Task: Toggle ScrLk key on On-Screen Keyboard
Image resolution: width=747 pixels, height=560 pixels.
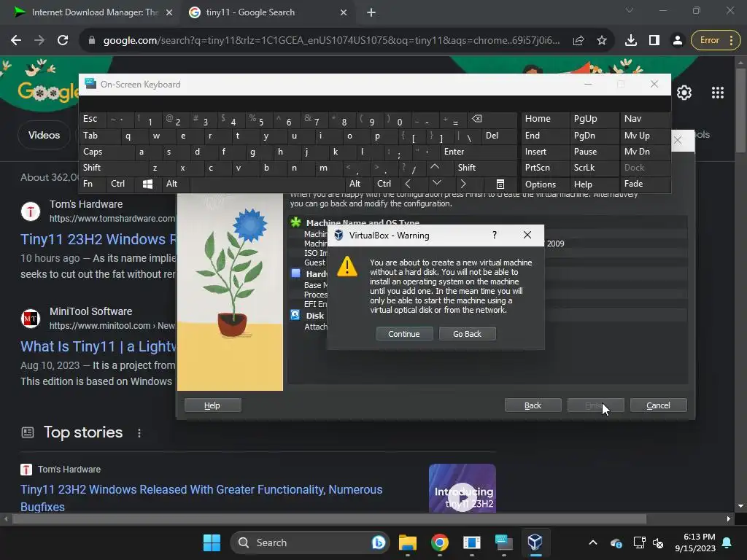Action: 593,168
